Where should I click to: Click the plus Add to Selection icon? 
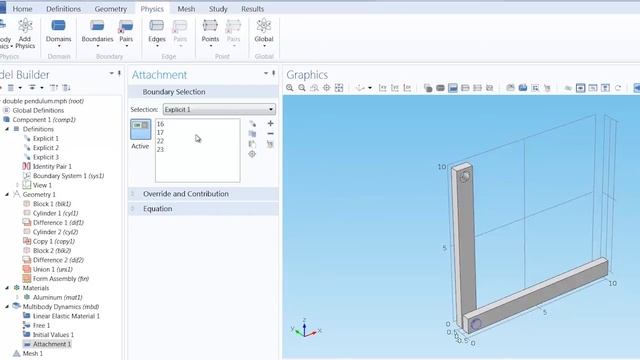pyautogui.click(x=270, y=123)
